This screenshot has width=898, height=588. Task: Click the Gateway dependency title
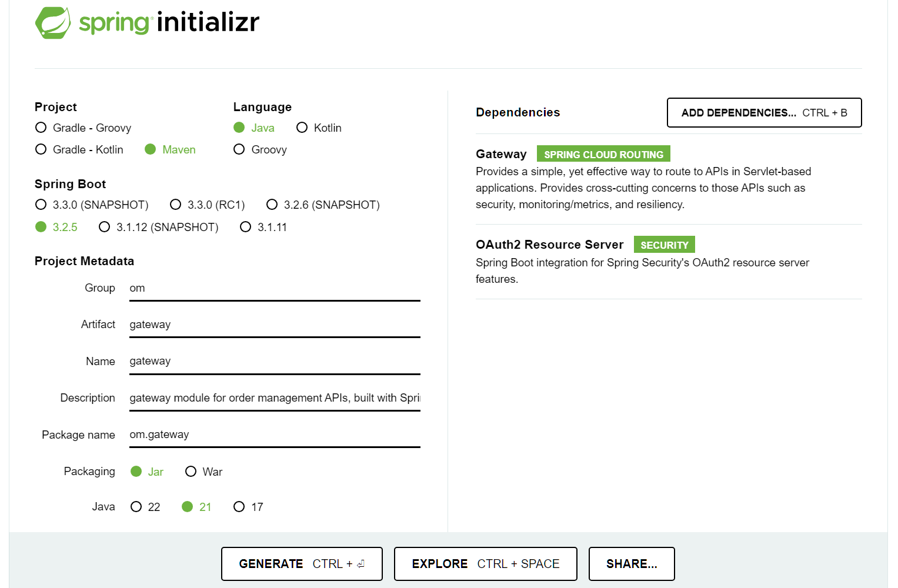pyautogui.click(x=501, y=154)
